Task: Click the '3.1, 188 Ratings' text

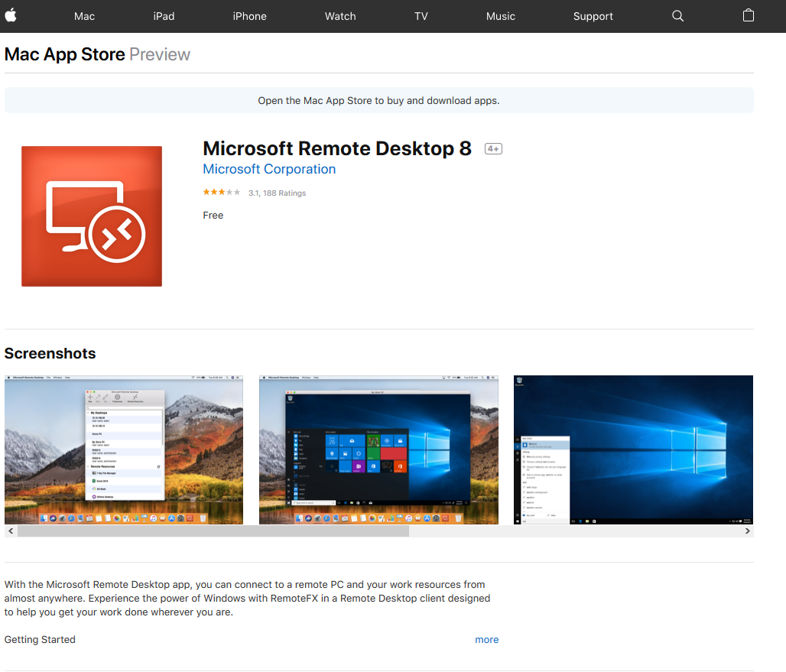Action: point(278,193)
